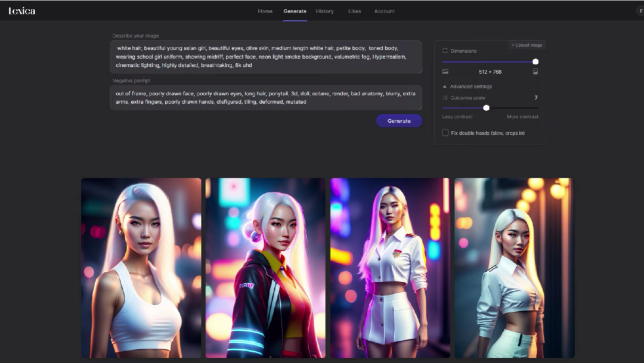Open the user avatar in top-right corner
This screenshot has height=363, width=644.
(640, 11)
